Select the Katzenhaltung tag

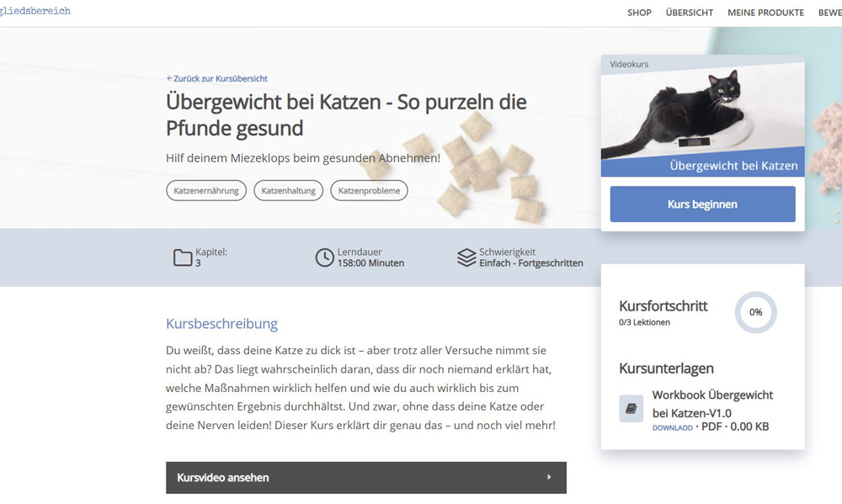click(x=289, y=190)
